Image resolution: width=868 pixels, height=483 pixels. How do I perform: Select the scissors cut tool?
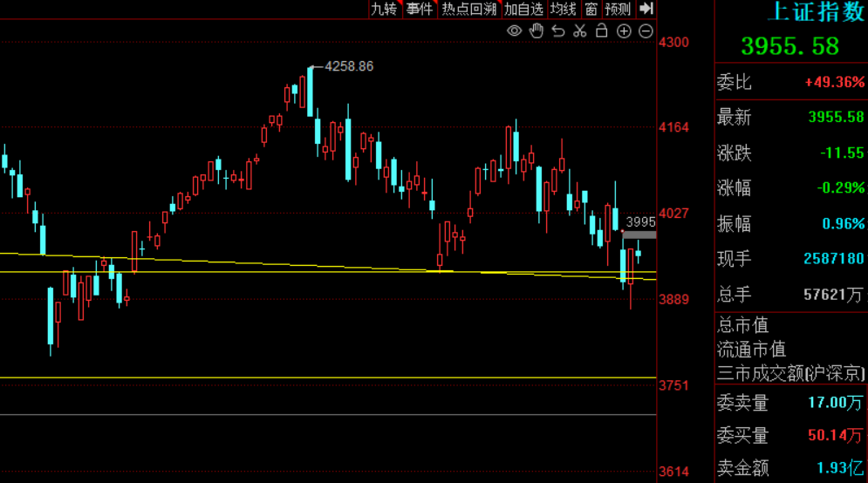tap(579, 31)
